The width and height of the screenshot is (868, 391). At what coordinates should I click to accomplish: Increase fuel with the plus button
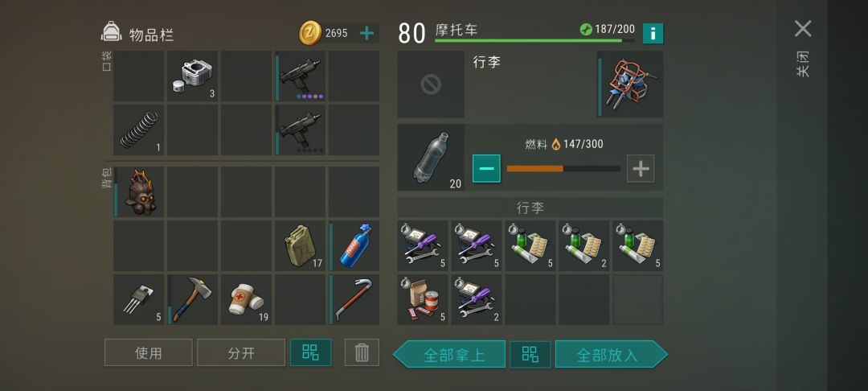click(x=641, y=168)
